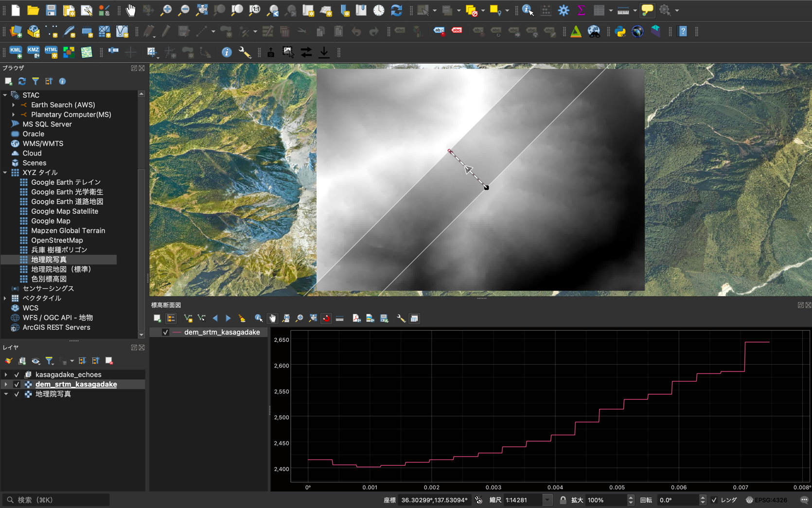Expand Planetary Computer(MS)
The height and width of the screenshot is (508, 812).
[14, 115]
